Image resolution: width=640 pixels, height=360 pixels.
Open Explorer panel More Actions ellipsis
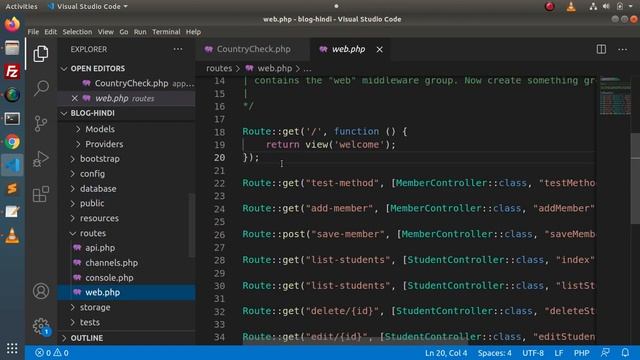point(178,49)
